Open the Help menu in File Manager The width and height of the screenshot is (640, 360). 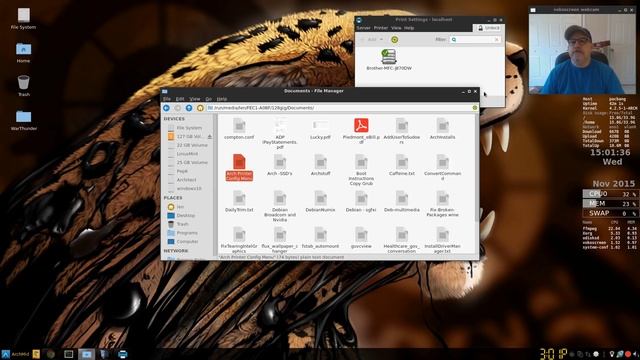click(x=222, y=99)
